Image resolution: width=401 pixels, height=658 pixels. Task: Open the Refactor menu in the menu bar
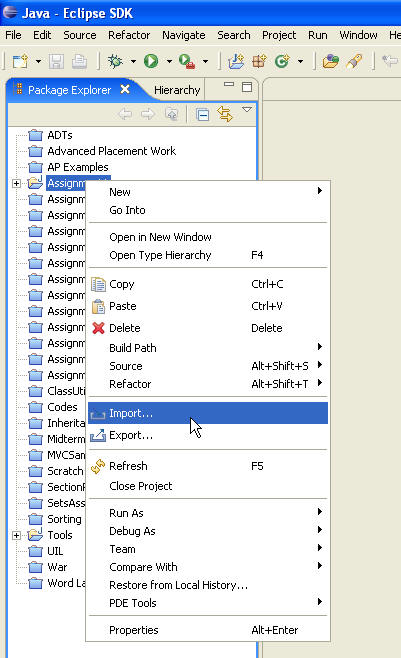click(129, 35)
